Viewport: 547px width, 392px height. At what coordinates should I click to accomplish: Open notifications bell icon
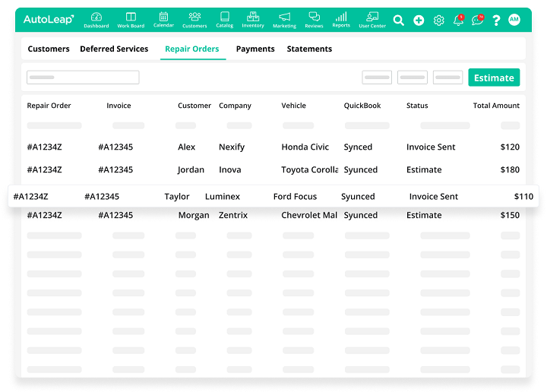[x=458, y=21]
